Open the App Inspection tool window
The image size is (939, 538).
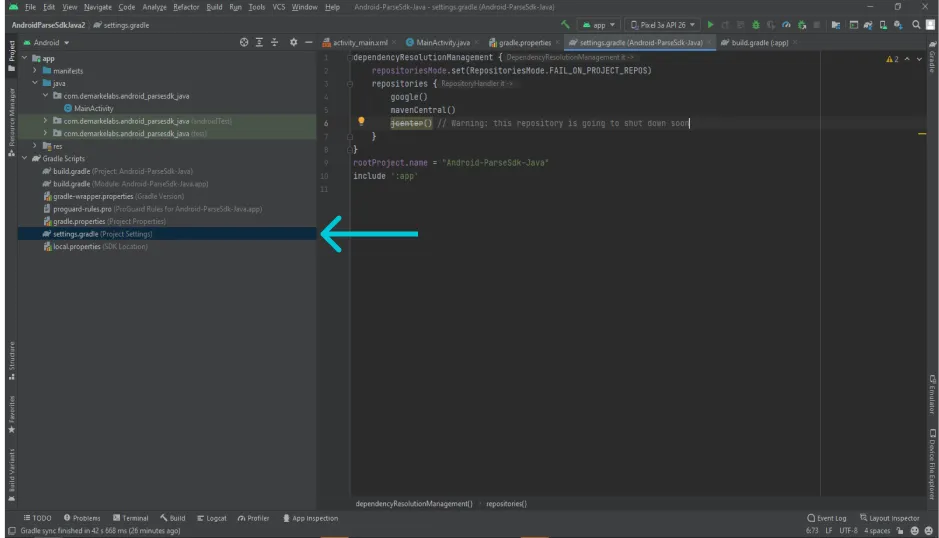pyautogui.click(x=310, y=518)
